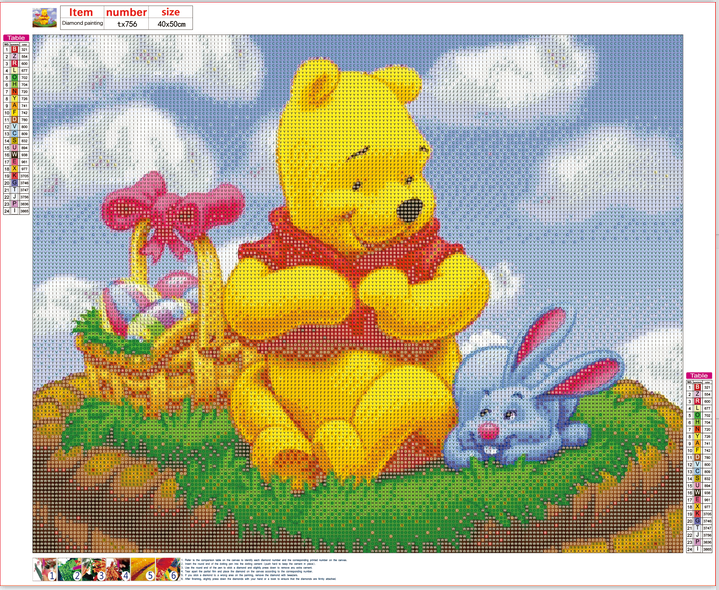Click the "Diamond painting" label cell
This screenshot has height=590, width=719.
(x=81, y=23)
